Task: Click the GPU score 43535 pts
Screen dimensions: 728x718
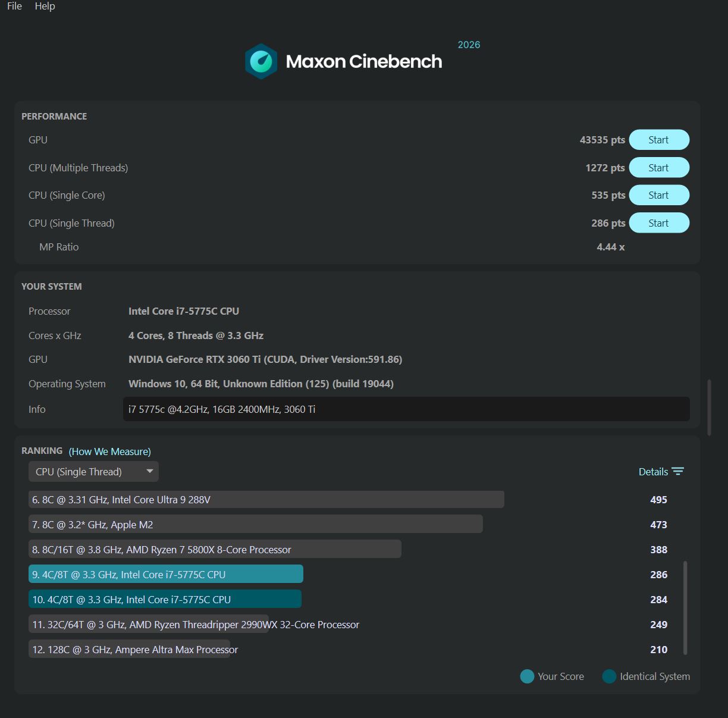Action: [x=603, y=140]
